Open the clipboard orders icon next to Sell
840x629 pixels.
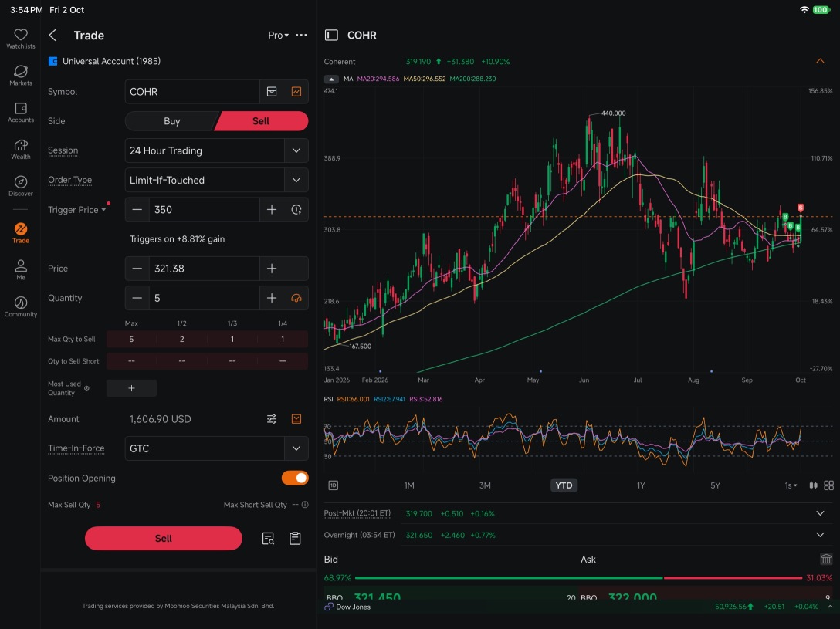(x=295, y=539)
